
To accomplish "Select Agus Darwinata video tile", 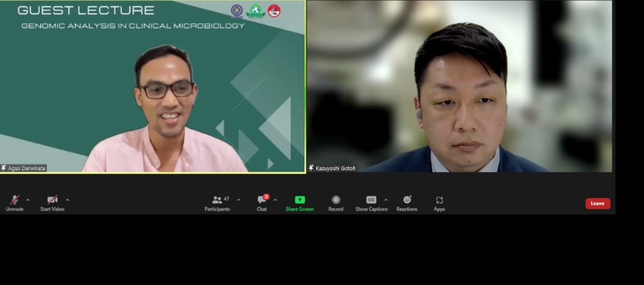I will point(153,86).
